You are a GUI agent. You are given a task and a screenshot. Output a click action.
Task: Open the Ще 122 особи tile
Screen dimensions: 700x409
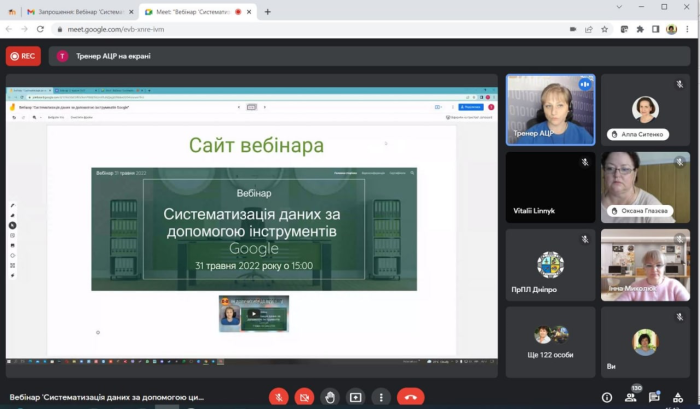pyautogui.click(x=550, y=342)
